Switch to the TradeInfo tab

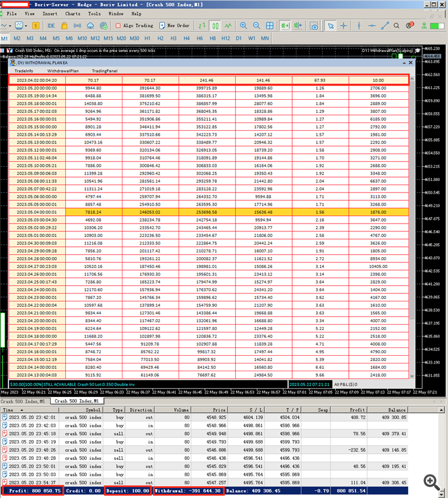(24, 71)
